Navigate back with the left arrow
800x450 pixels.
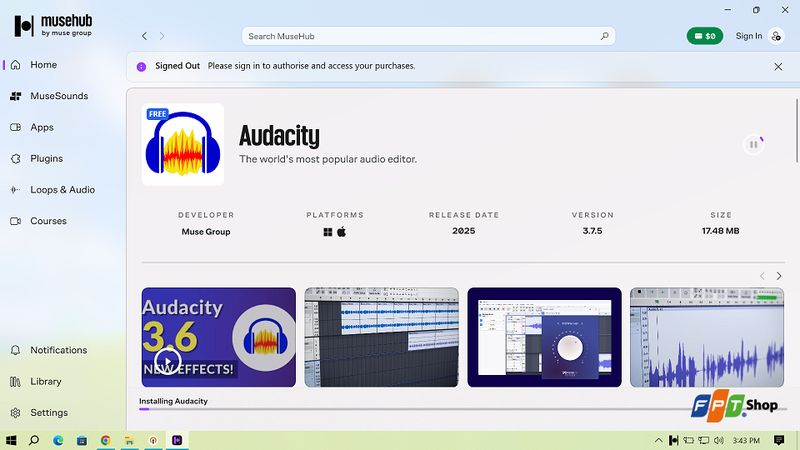[x=144, y=36]
